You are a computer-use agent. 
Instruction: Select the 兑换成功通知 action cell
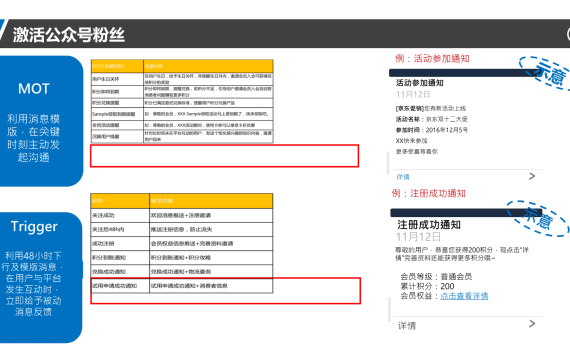pyautogui.click(x=120, y=272)
